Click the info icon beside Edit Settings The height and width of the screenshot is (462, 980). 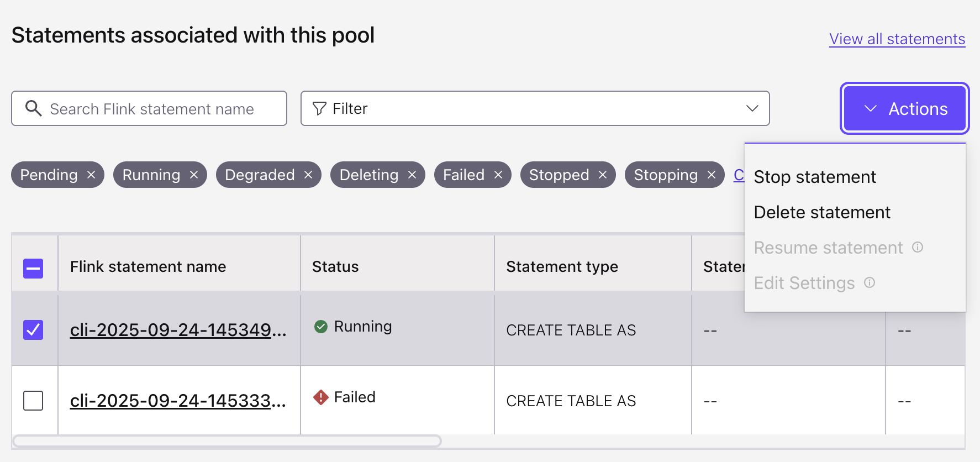click(870, 282)
